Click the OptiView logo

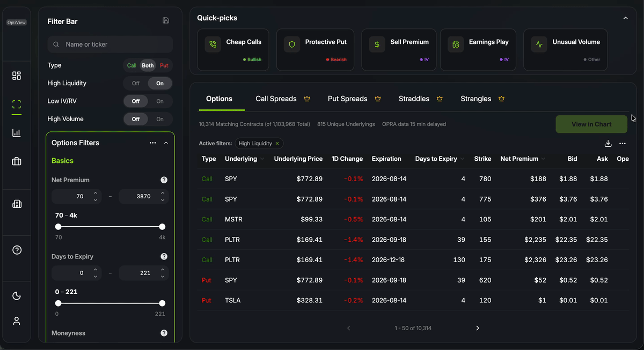pyautogui.click(x=17, y=23)
